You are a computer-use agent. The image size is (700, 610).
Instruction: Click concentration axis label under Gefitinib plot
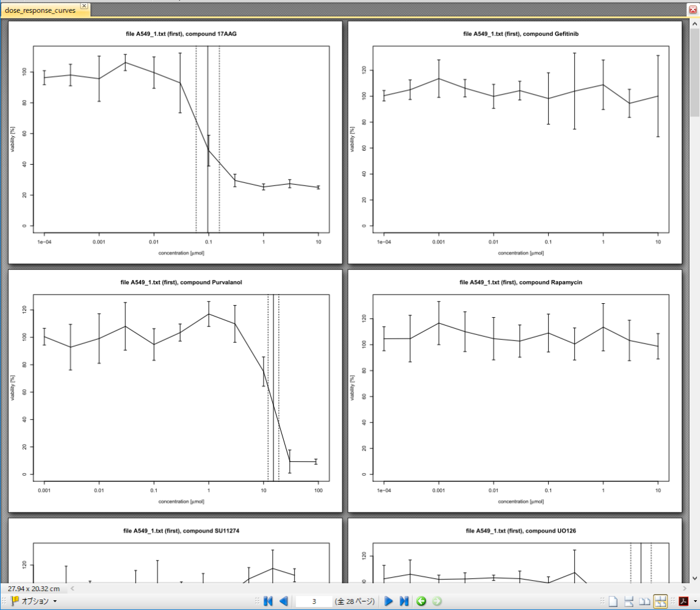pos(521,253)
